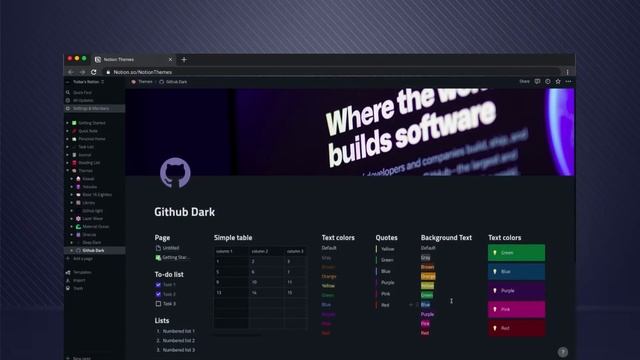Open the page comments icon in top bar

[537, 82]
